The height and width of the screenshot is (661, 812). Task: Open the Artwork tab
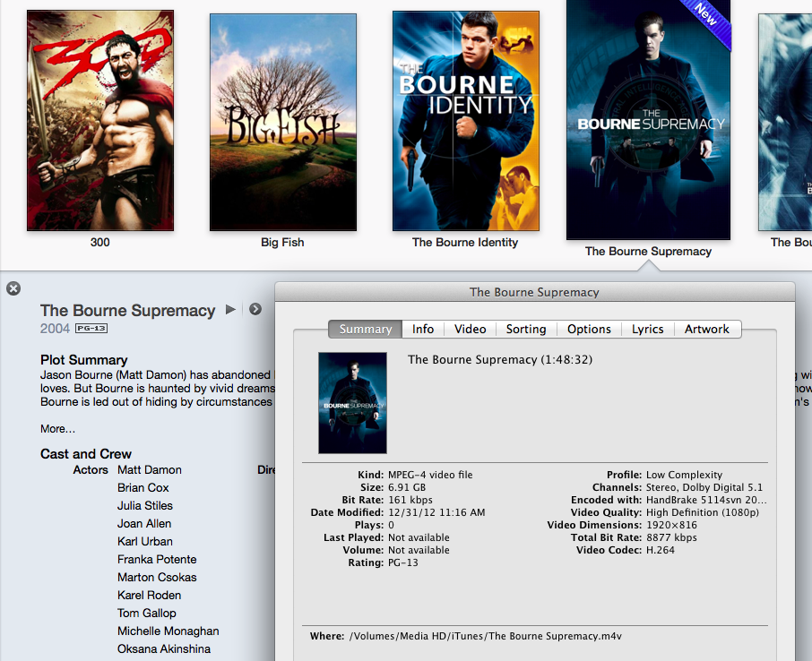click(x=707, y=330)
